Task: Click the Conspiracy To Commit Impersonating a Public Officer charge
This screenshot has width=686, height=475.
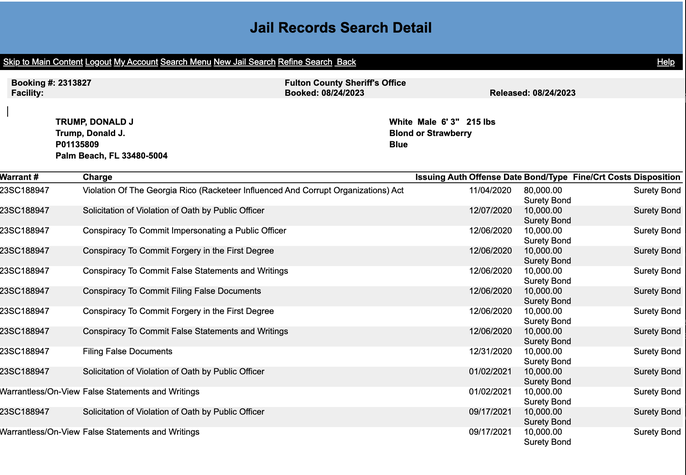Action: click(184, 231)
